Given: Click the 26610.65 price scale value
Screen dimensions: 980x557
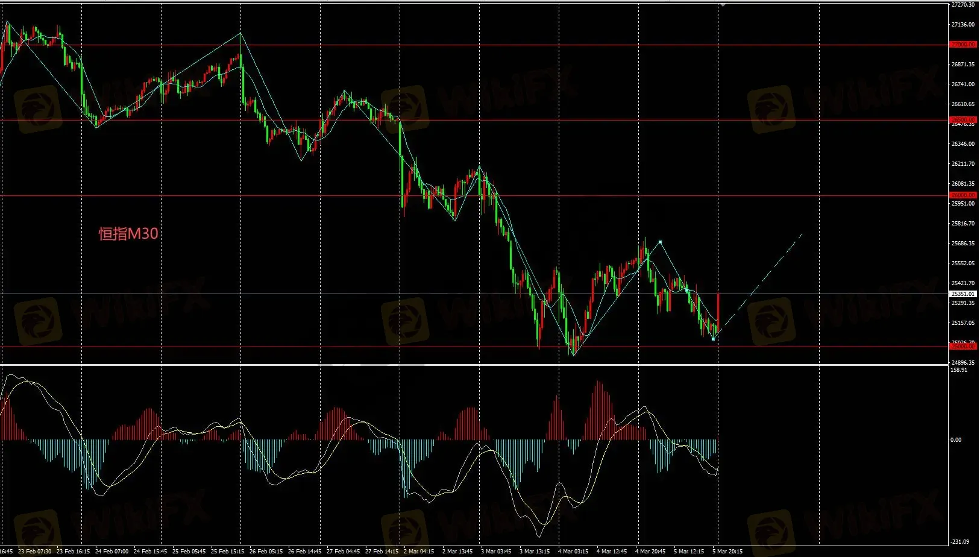Looking at the screenshot, I should pos(963,104).
